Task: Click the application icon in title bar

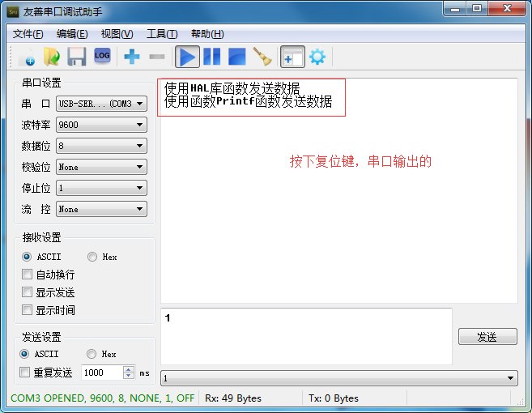Action: (13, 12)
